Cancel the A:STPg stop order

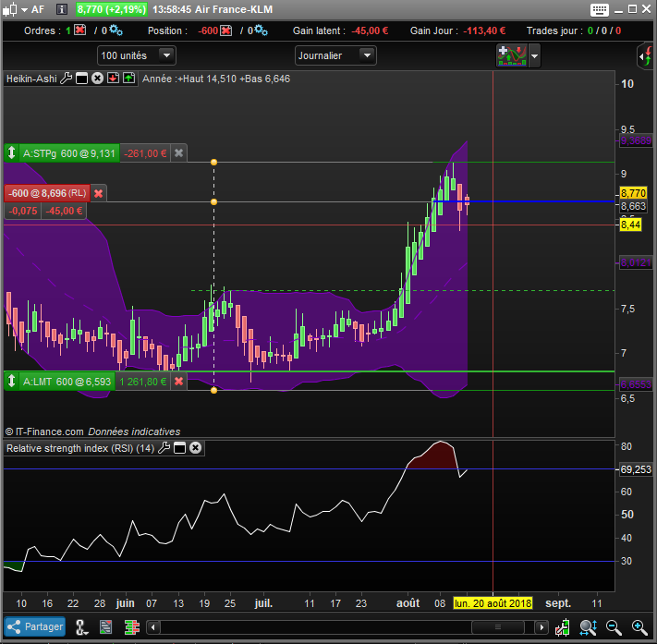pyautogui.click(x=179, y=153)
